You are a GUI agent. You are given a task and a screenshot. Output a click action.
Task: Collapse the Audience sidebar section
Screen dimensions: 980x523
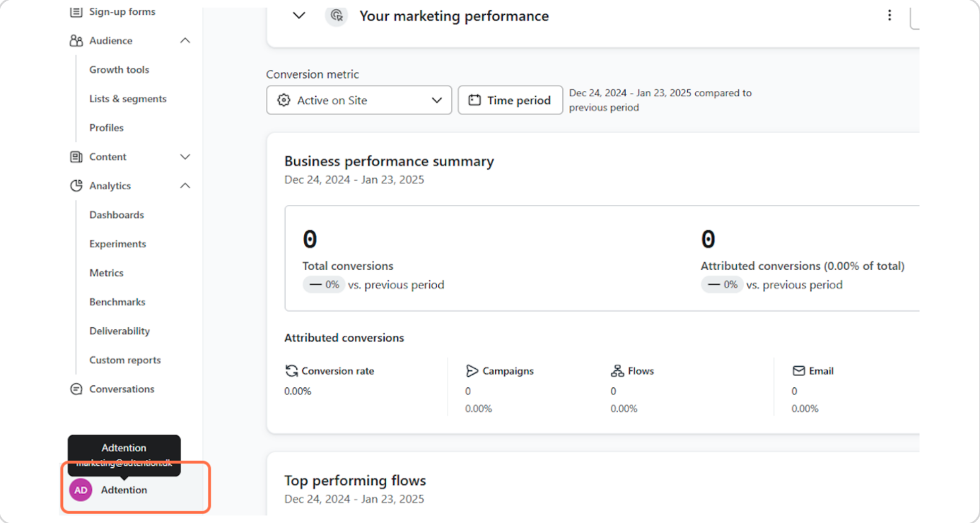tap(185, 41)
